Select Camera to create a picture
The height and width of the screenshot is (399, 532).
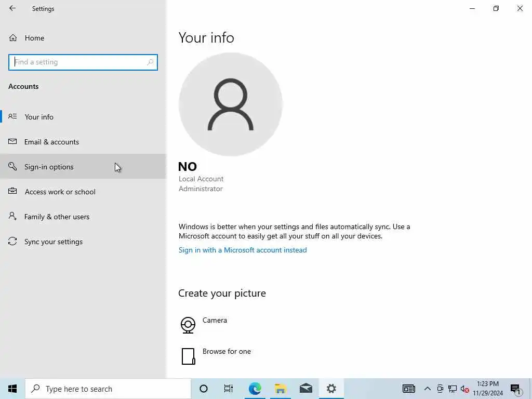215,320
